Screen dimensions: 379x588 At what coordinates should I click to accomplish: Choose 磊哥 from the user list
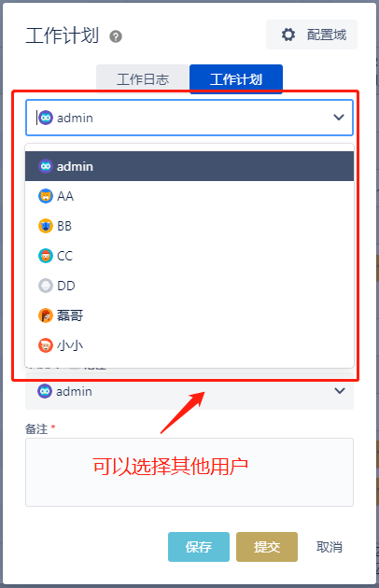pyautogui.click(x=189, y=315)
